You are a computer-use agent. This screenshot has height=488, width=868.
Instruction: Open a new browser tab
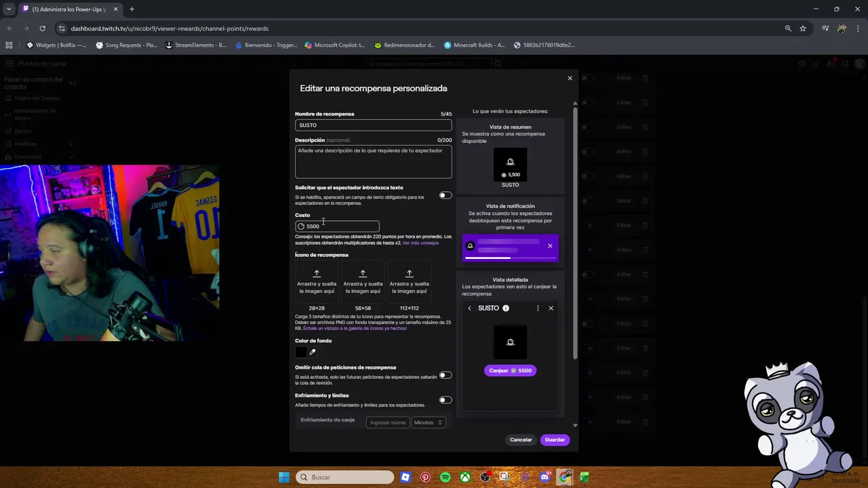pos(132,9)
